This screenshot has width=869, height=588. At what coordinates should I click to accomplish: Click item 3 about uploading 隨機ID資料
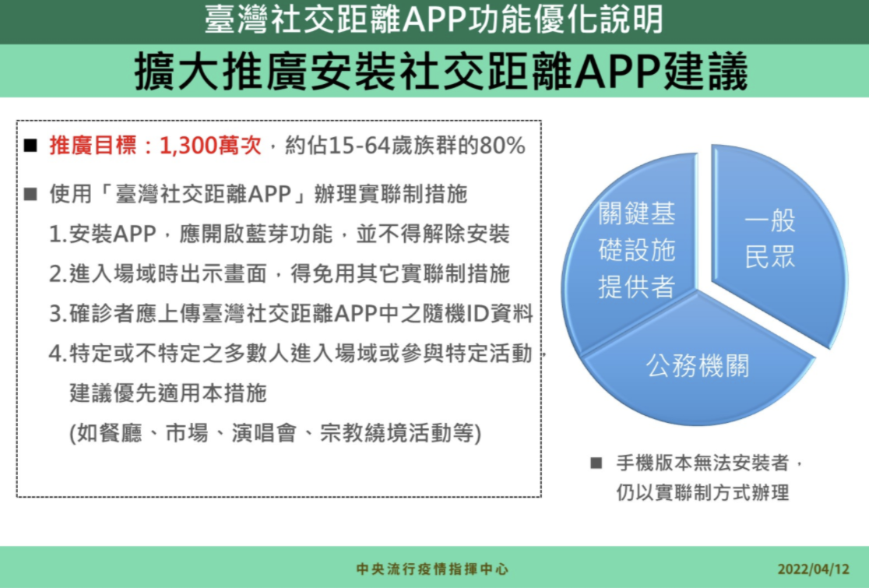click(x=291, y=314)
